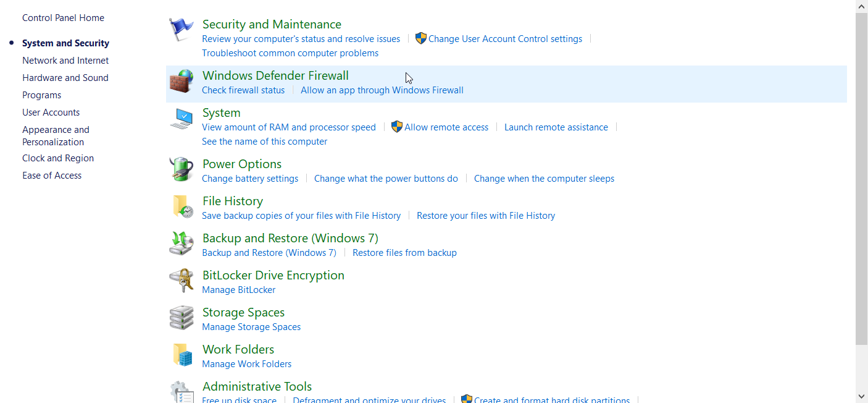Click Change when the computer sleeps

[544, 179]
